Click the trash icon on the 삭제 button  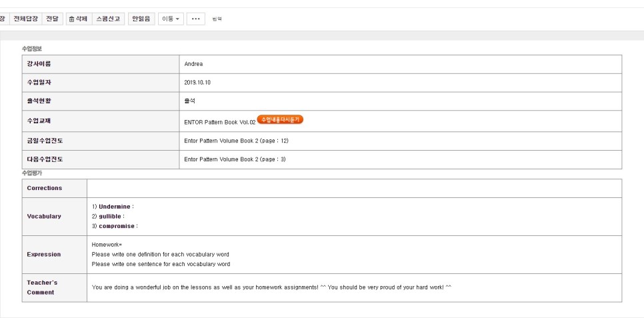tap(71, 19)
